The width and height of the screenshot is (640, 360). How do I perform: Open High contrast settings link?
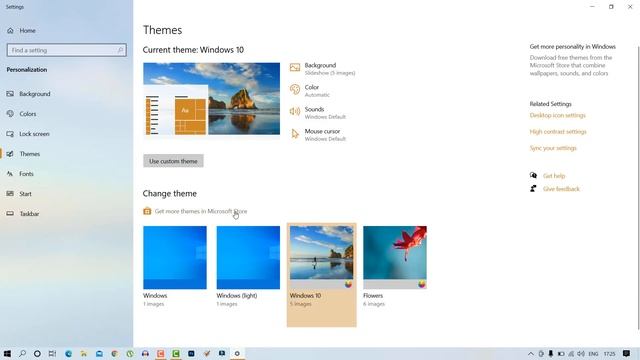pos(558,132)
